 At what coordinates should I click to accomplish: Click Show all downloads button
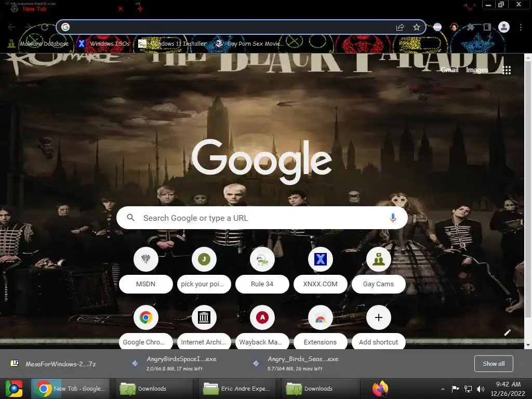pyautogui.click(x=494, y=364)
